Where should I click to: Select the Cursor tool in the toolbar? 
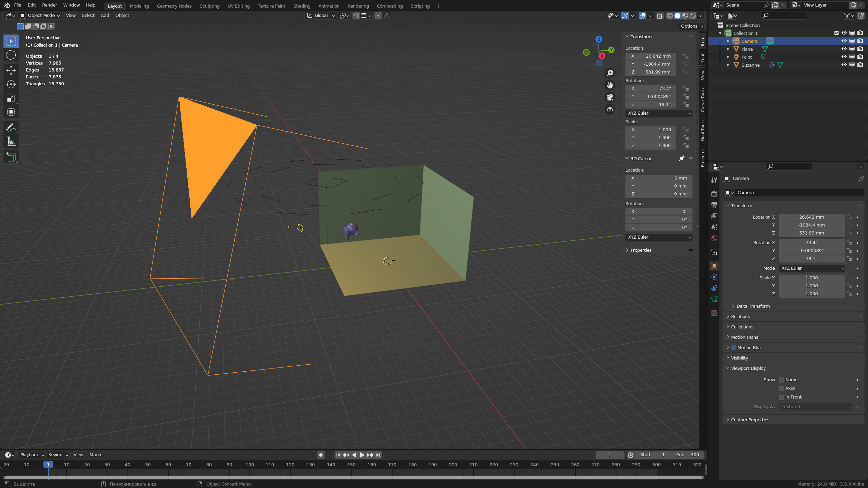[x=11, y=55]
